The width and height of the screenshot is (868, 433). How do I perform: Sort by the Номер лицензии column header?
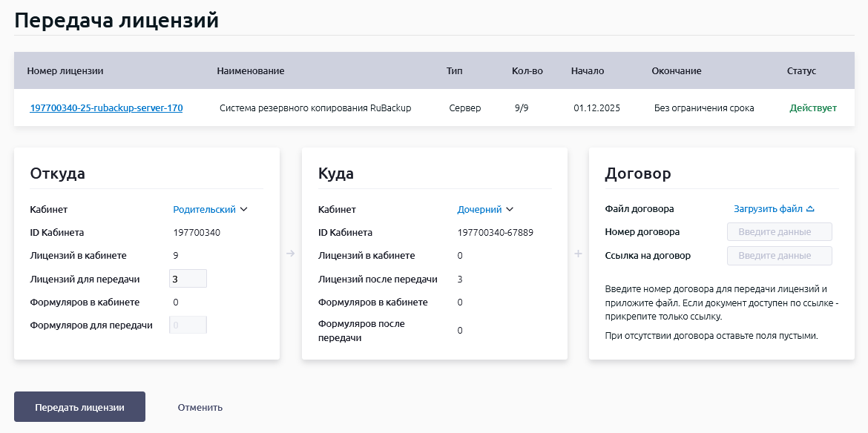(65, 71)
